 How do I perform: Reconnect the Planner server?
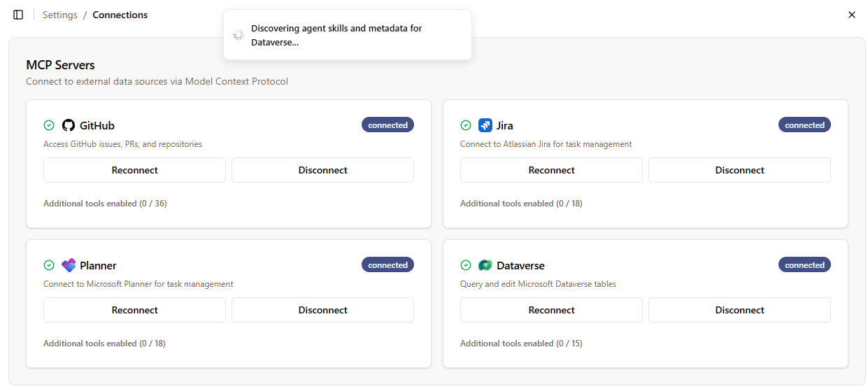tap(134, 310)
